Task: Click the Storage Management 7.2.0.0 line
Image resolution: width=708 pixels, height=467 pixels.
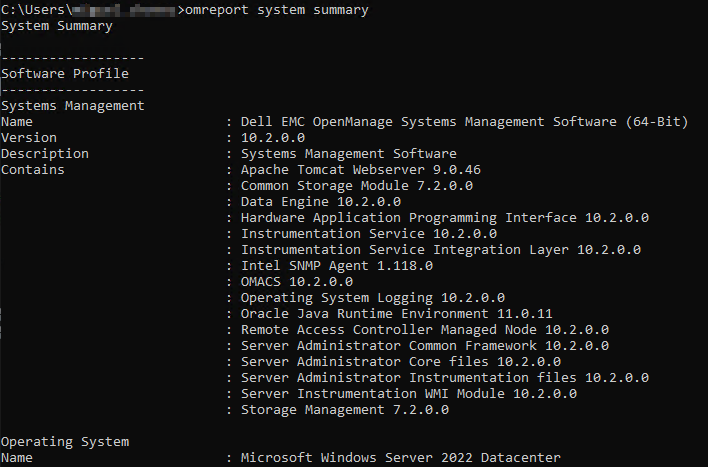Action: point(345,409)
